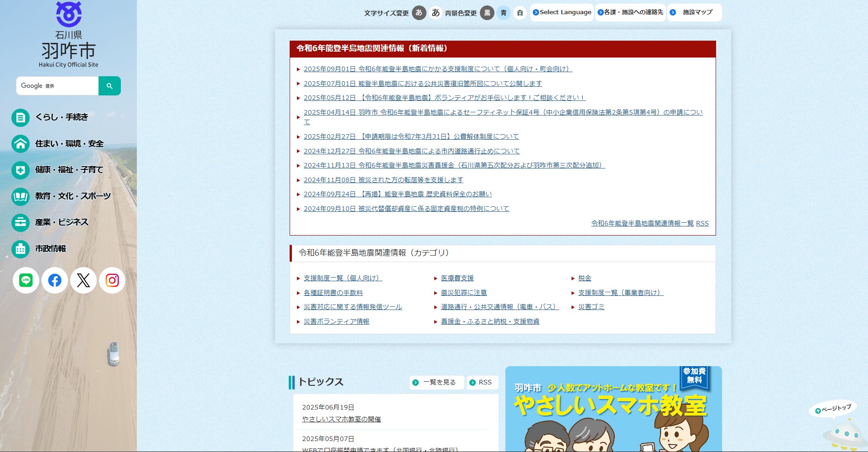Open 支援制度一覧（個人向け） category link
The image size is (868, 452).
coord(343,278)
